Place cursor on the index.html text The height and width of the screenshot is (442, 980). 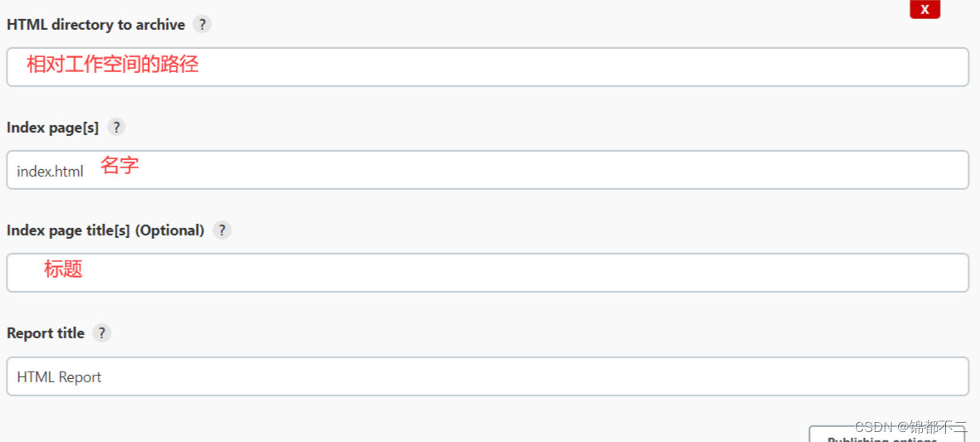tap(50, 172)
